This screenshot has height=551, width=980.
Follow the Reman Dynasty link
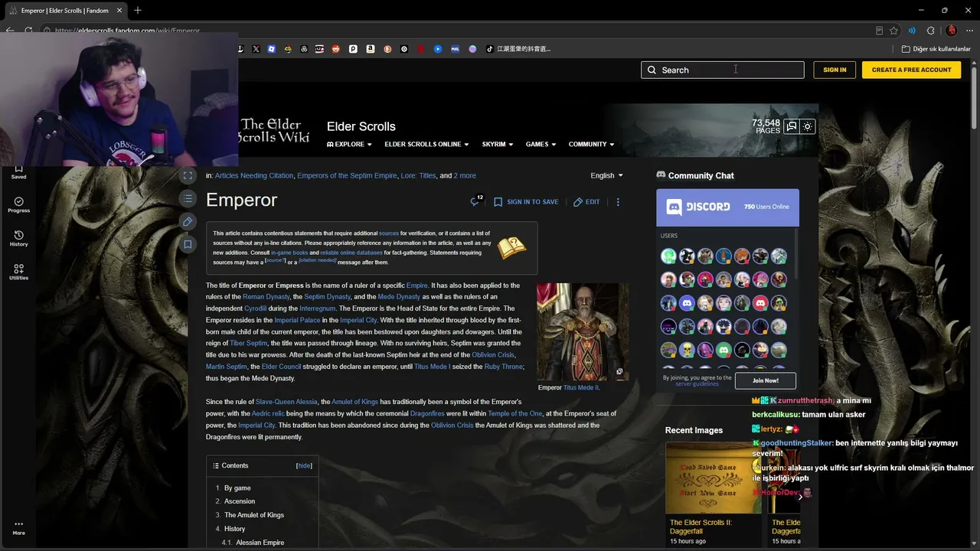point(266,297)
